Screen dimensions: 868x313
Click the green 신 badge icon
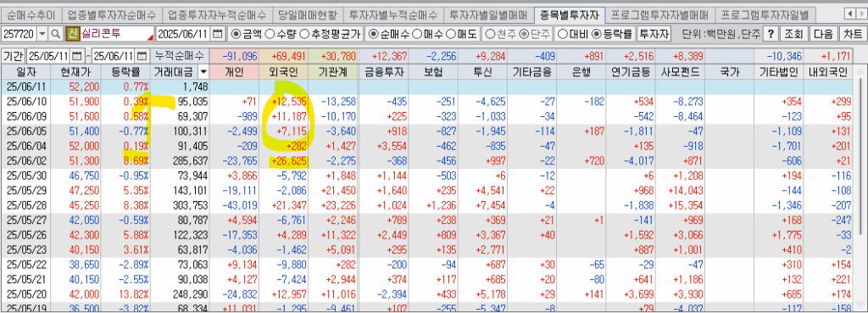tap(72, 34)
